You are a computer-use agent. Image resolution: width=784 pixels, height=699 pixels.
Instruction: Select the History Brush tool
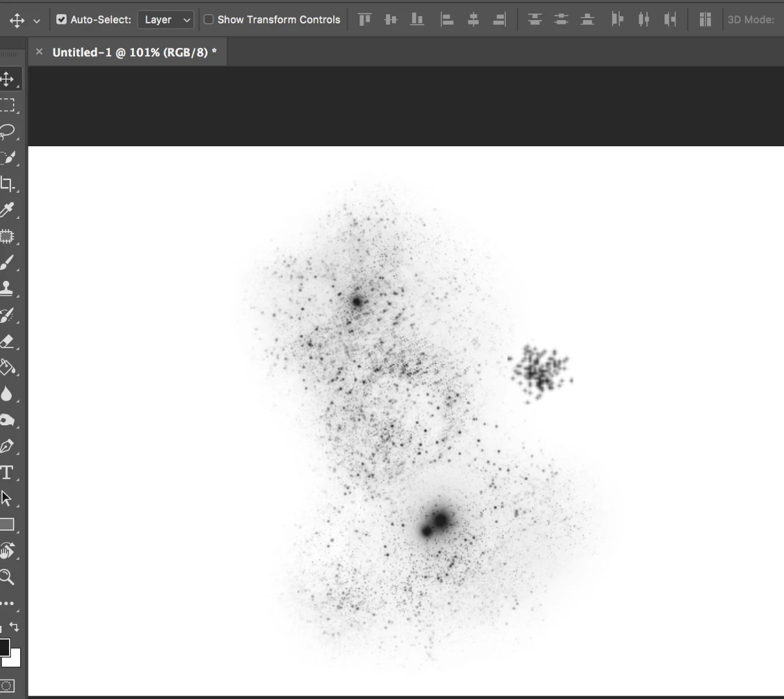tap(7, 315)
